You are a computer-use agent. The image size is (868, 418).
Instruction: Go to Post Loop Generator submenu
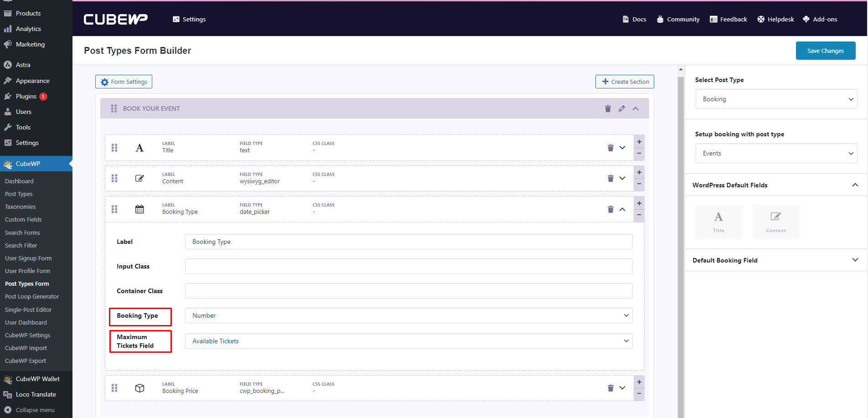coord(32,296)
